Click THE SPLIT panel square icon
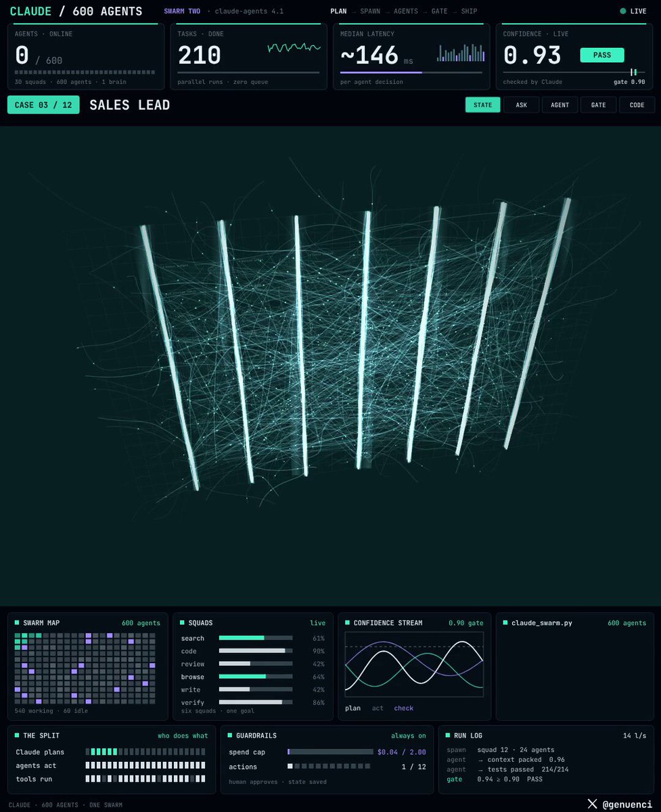The image size is (661, 812). point(17,736)
